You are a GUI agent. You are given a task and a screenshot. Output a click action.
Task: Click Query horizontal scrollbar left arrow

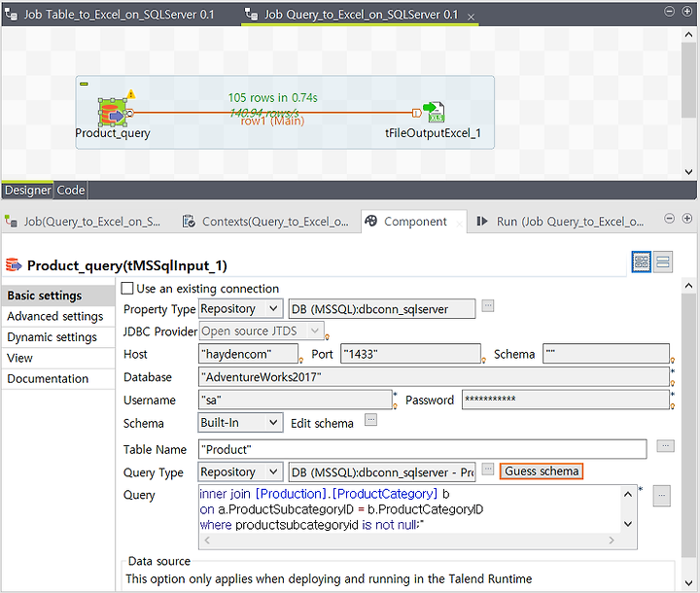pos(207,541)
